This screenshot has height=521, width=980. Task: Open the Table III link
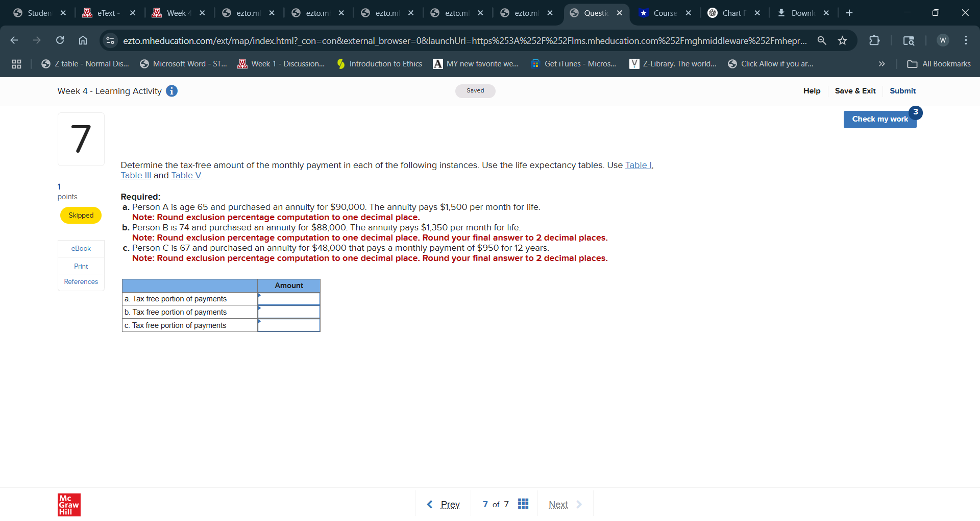pos(136,175)
